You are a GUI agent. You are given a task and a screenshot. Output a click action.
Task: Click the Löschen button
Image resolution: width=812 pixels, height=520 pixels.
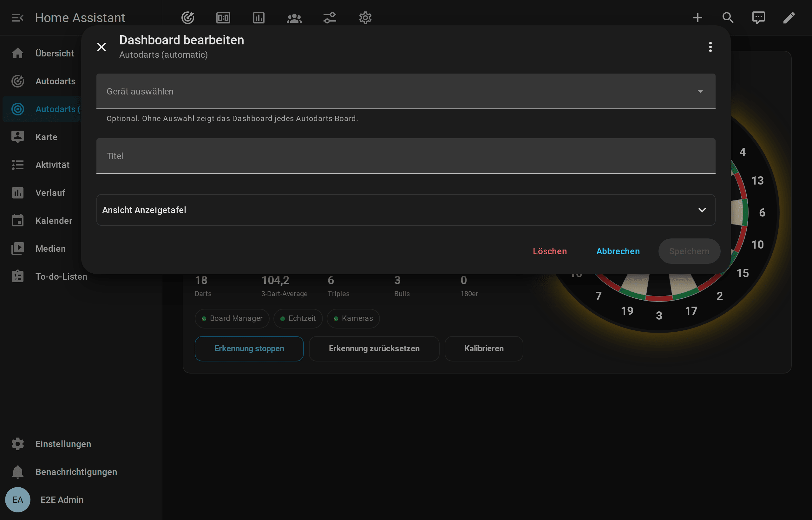(x=550, y=251)
